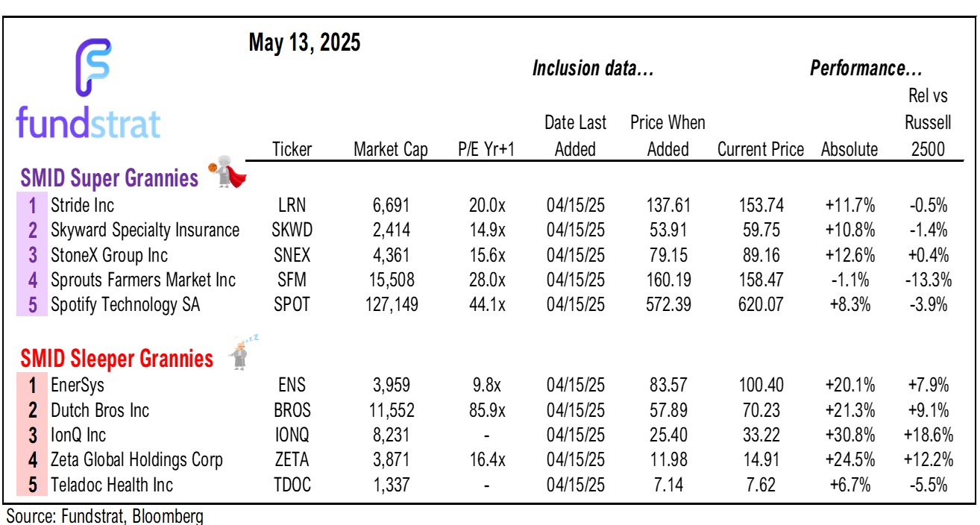Select the SMID Super Grannies heading

[x=110, y=178]
